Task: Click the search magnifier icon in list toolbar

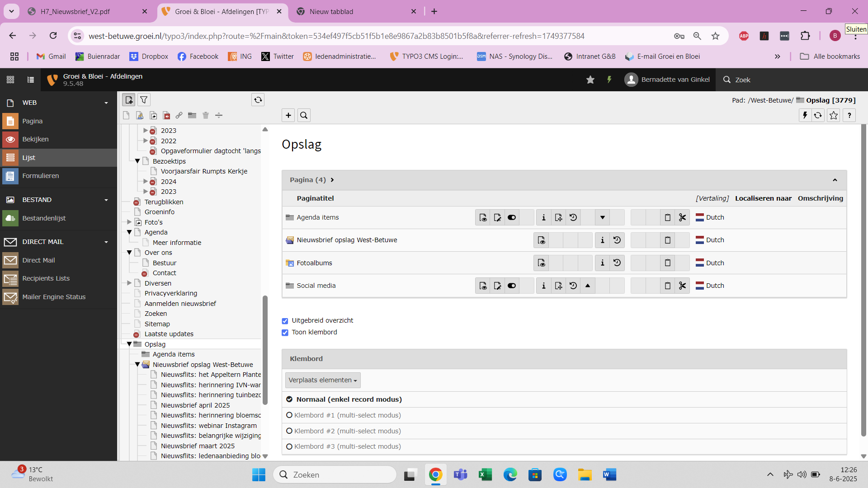Action: click(304, 116)
